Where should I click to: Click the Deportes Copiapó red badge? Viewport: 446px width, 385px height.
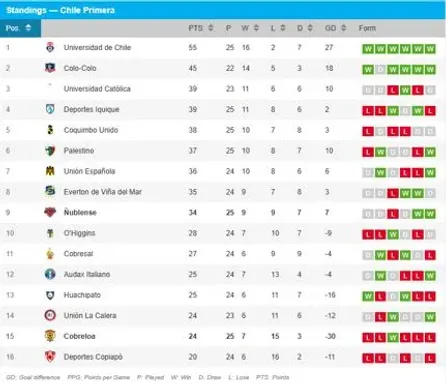(50, 357)
